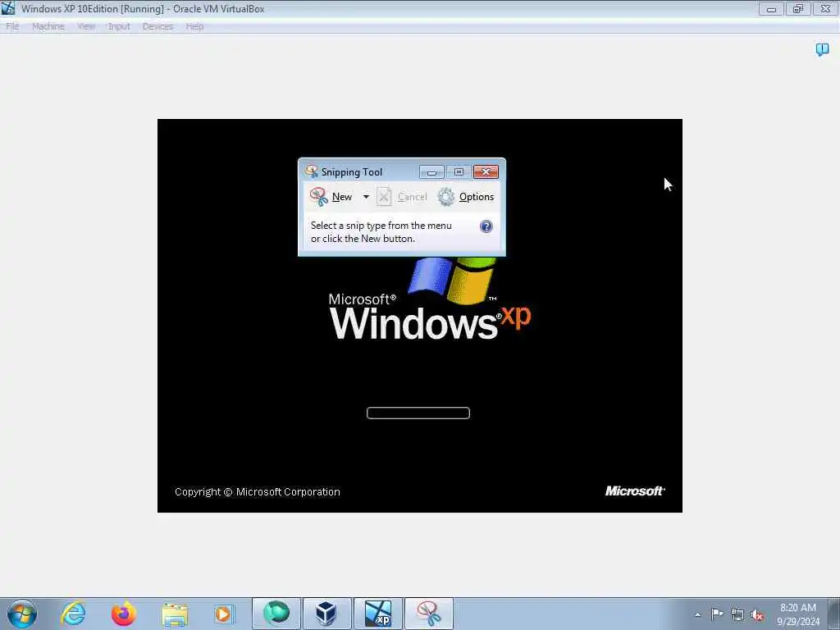Click the Snipping Tool scissors title icon
The width and height of the screenshot is (840, 630).
pyautogui.click(x=311, y=171)
